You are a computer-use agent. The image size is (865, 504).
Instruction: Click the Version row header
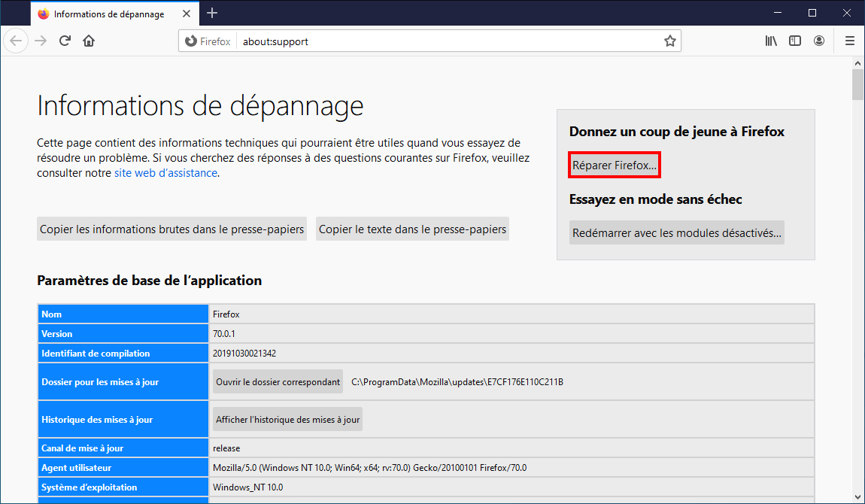pyautogui.click(x=123, y=333)
